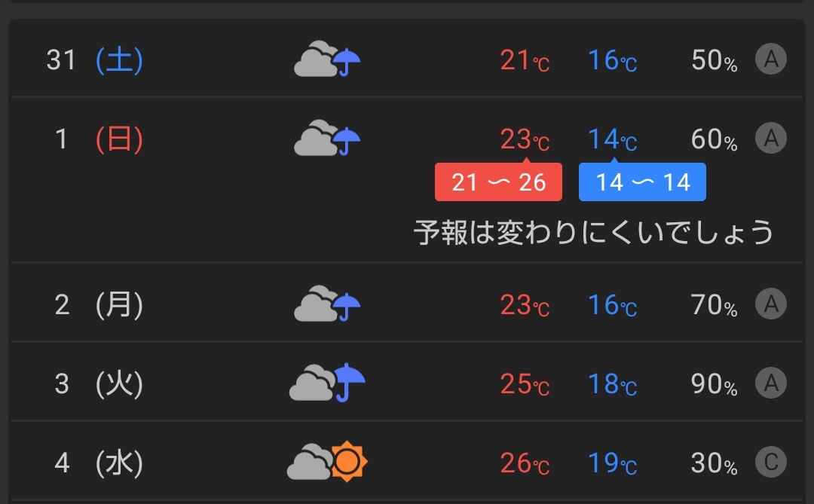
Task: Click the cloudy-rain icon for Monday 2
Action: 327,303
